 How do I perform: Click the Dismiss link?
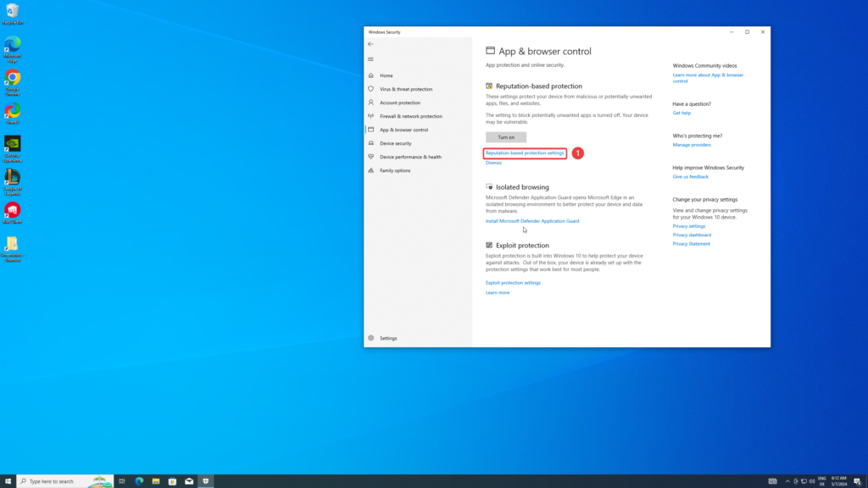493,162
